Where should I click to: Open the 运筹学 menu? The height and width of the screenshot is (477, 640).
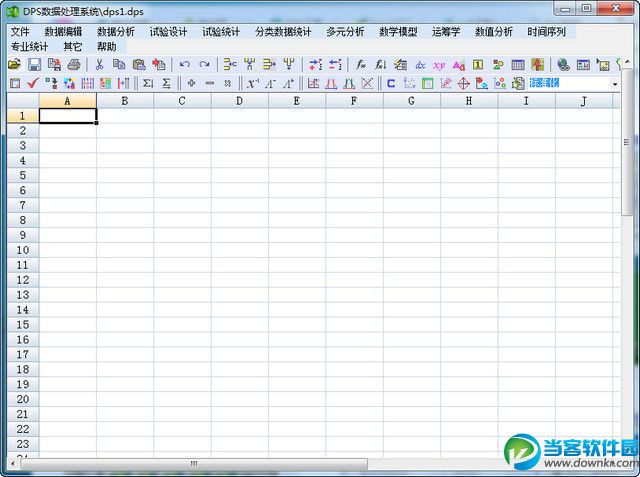tap(446, 32)
